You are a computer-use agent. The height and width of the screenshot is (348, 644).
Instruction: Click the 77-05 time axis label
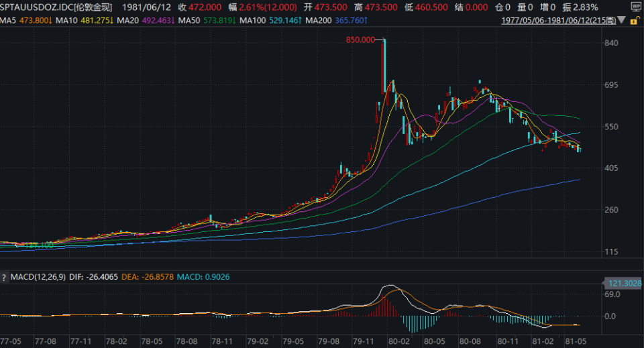(11, 341)
